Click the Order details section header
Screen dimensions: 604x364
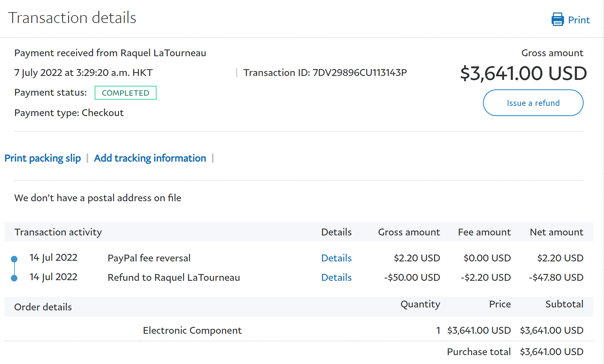[43, 307]
